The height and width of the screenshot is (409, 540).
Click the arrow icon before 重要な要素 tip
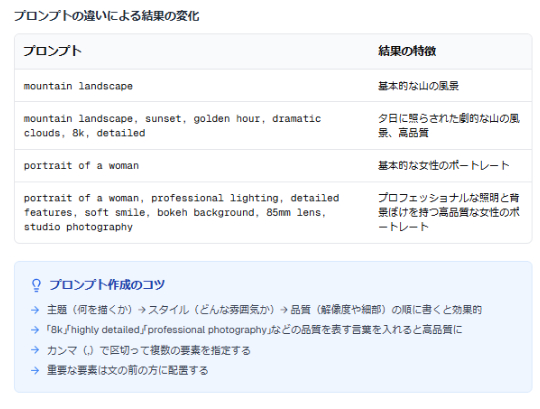35,370
